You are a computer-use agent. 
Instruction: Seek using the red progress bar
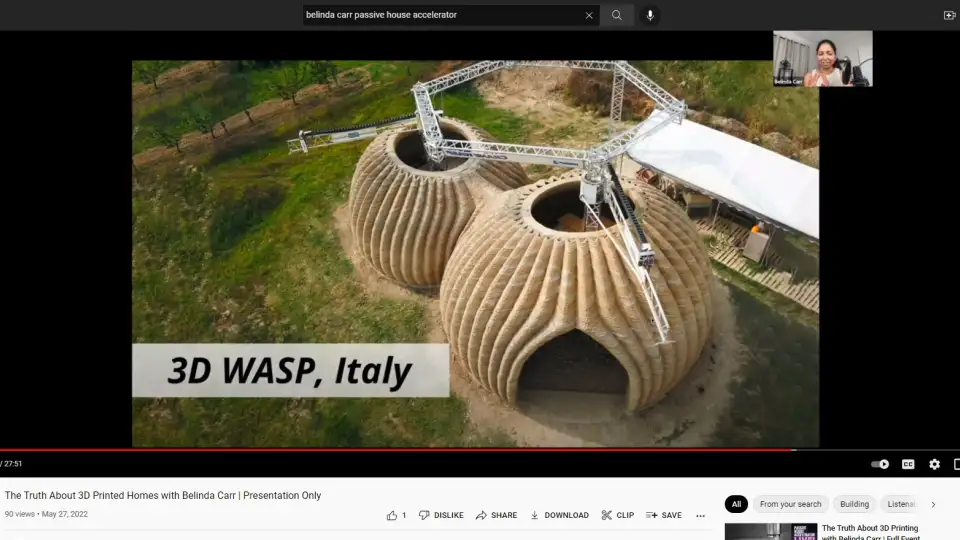tap(400, 450)
